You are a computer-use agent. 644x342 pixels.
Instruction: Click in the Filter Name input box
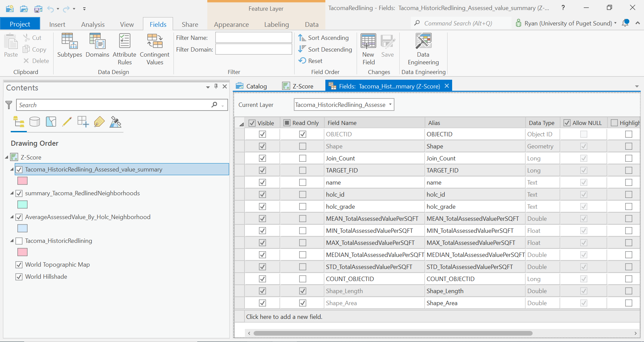point(254,38)
